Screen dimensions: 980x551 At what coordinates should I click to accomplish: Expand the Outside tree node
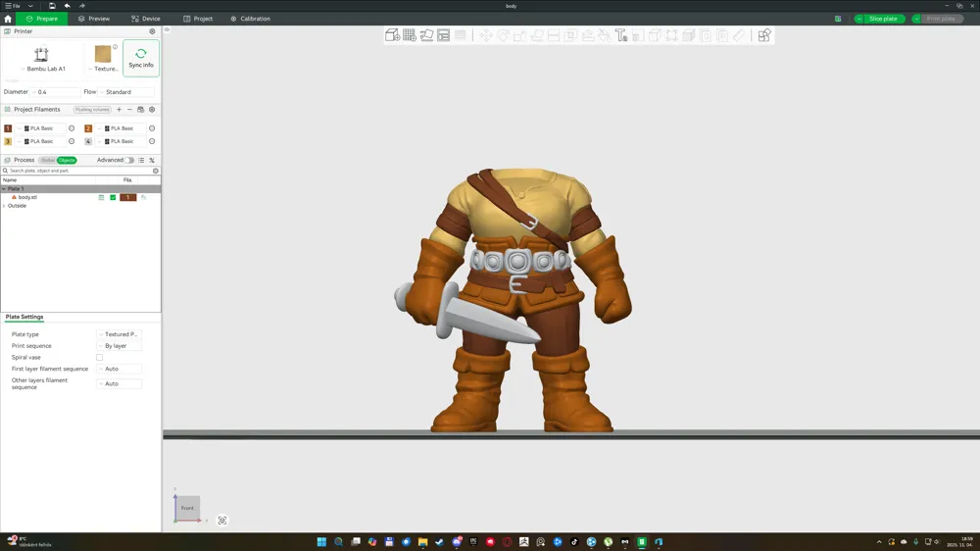[x=4, y=206]
